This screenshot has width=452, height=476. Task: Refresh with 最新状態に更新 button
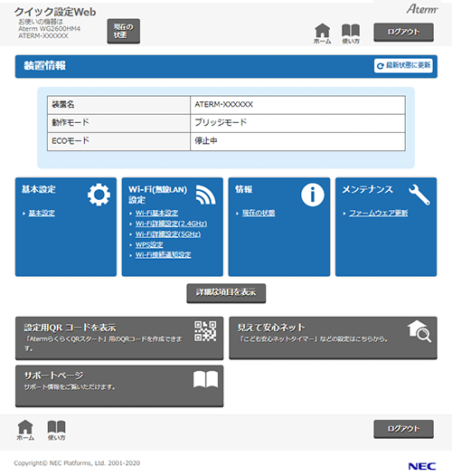point(403,65)
